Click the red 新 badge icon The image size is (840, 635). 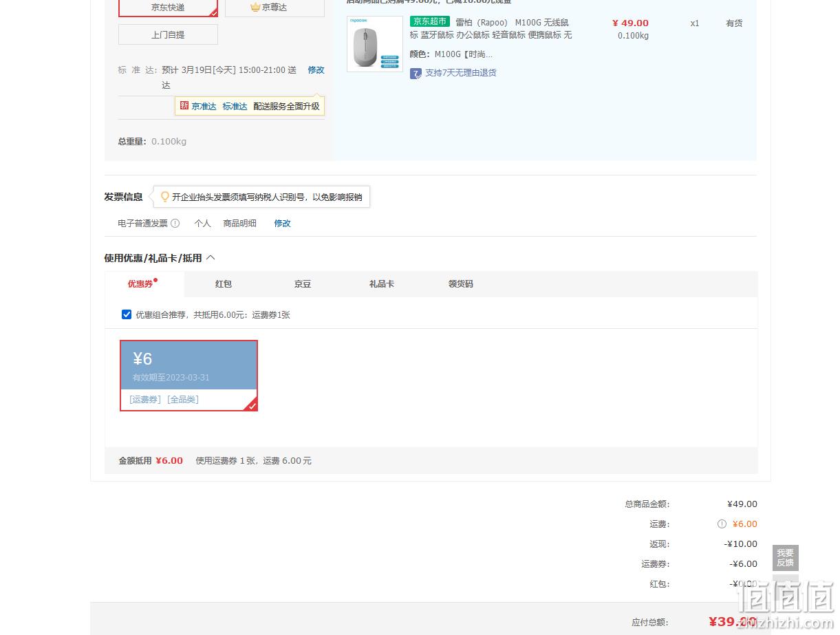pyautogui.click(x=184, y=106)
